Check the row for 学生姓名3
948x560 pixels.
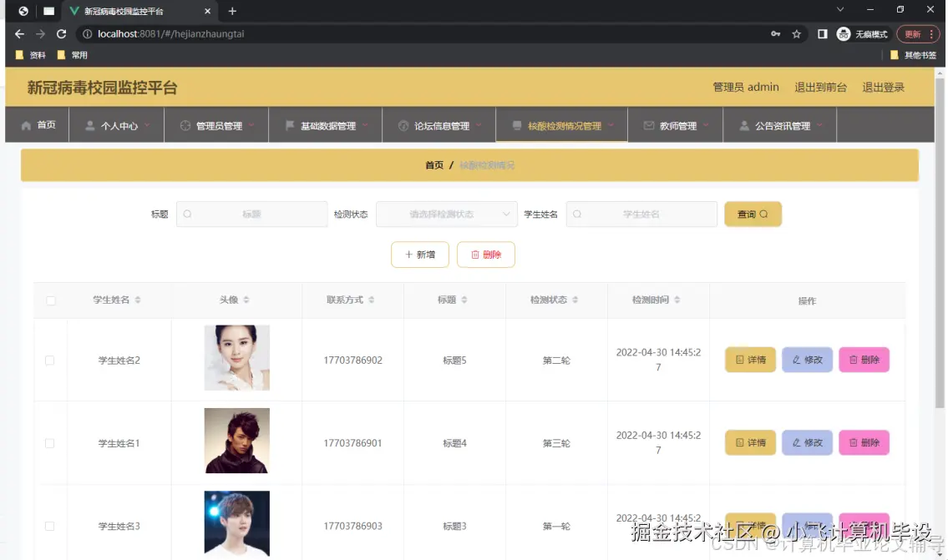(x=49, y=526)
